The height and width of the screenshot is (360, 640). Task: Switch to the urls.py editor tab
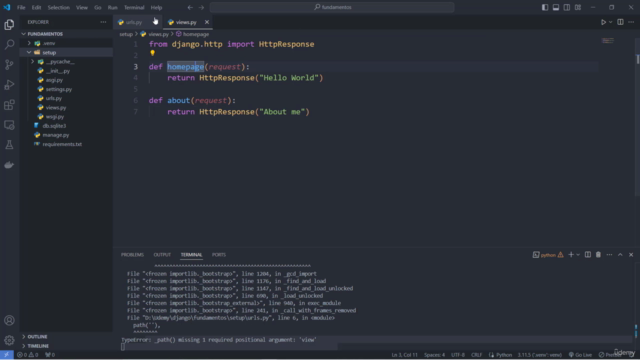click(x=133, y=22)
